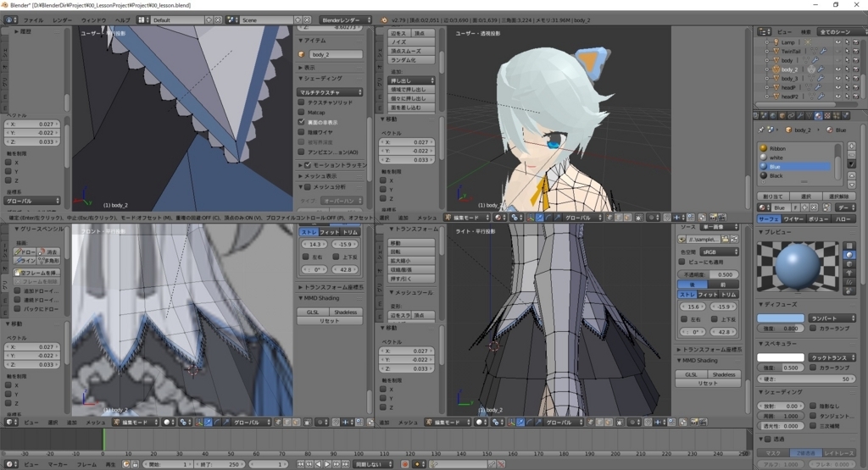This screenshot has width=868, height=470.
Task: Enable the テクスチャソリッド checkbox
Action: 301,102
